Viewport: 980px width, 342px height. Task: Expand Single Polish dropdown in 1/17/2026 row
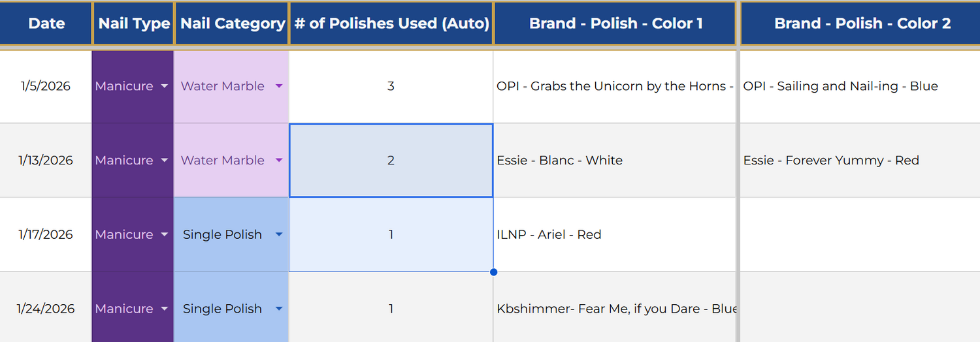[x=279, y=235]
